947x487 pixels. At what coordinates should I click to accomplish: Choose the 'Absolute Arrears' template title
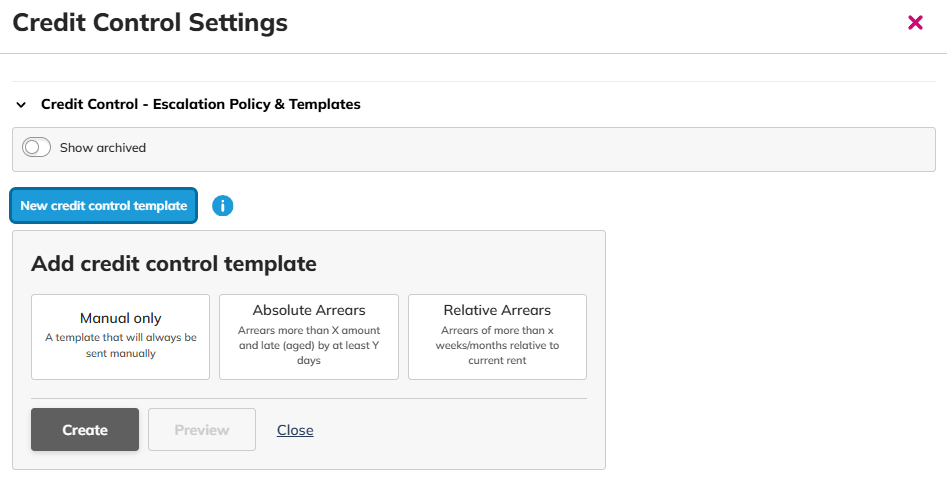click(x=309, y=310)
